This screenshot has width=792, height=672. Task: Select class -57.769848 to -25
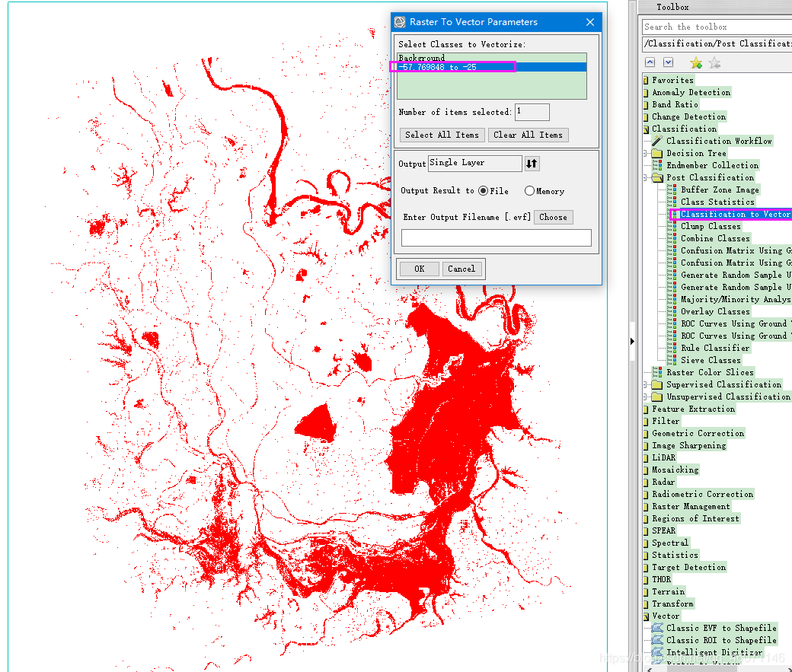491,67
